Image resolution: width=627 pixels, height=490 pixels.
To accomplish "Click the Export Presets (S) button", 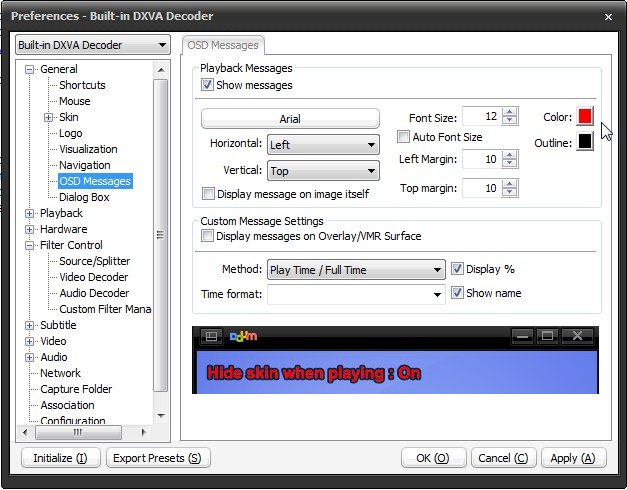I will 158,458.
